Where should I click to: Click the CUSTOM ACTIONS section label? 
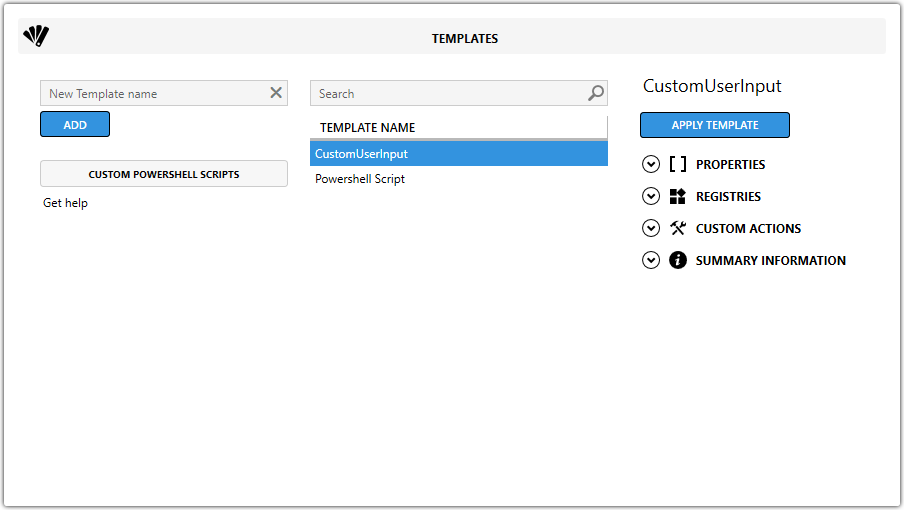(748, 229)
